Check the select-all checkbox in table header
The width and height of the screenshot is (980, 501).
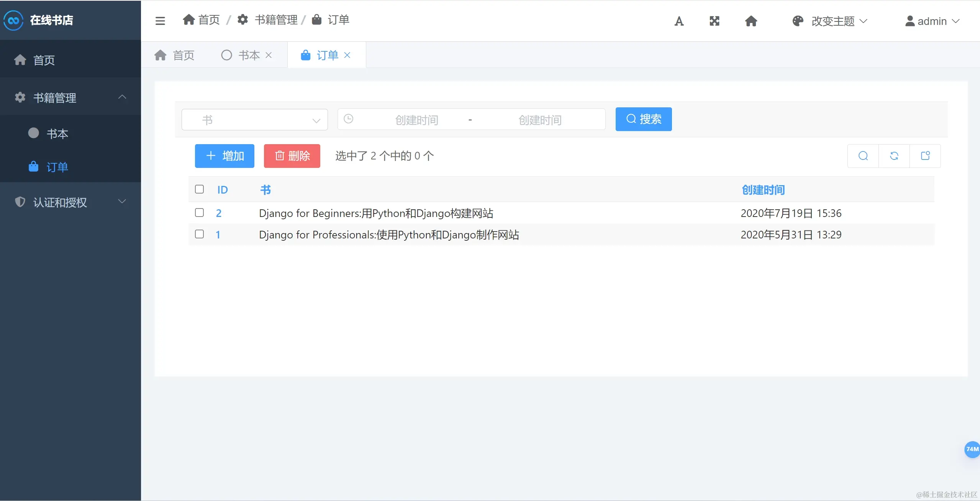point(199,189)
